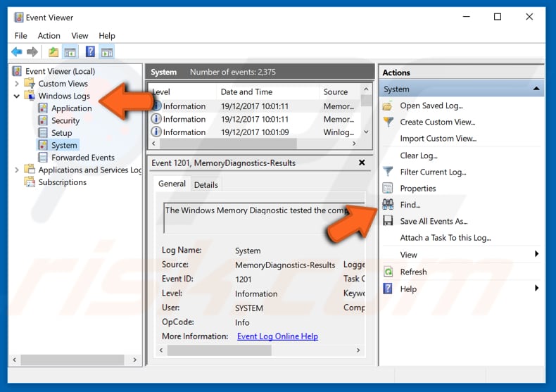This screenshot has height=392, width=556.
Task: Click the Forward arrow toolbar icon
Action: (x=32, y=52)
